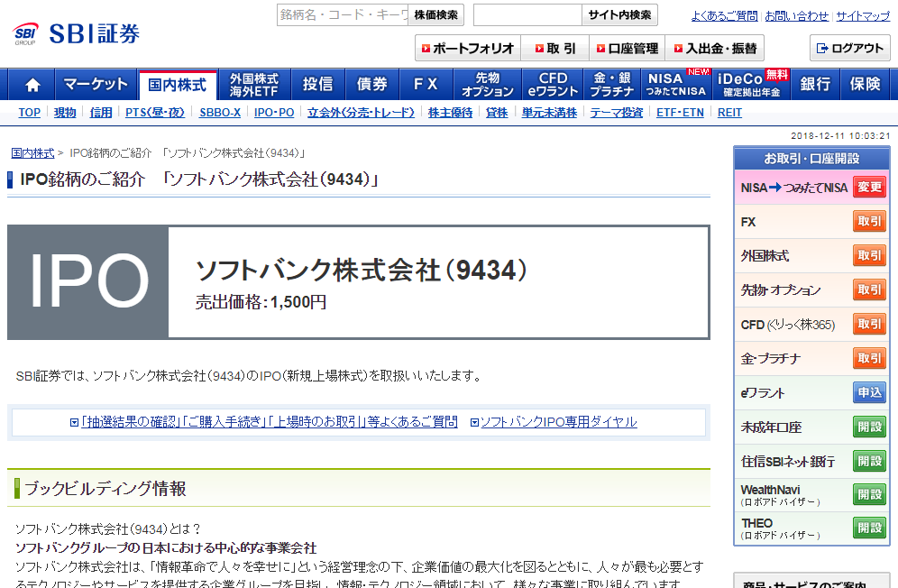This screenshot has width=898, height=588.
Task: Click 開設 button for 未成年口座
Action: point(869,427)
